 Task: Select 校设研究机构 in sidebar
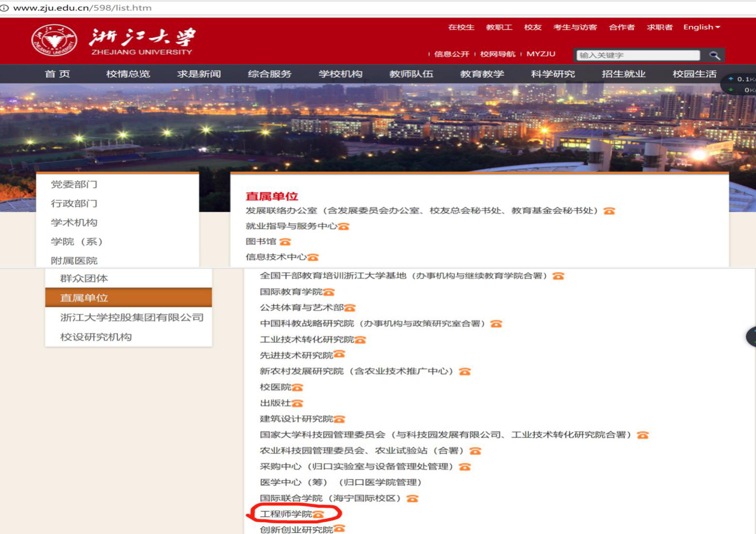pyautogui.click(x=96, y=337)
